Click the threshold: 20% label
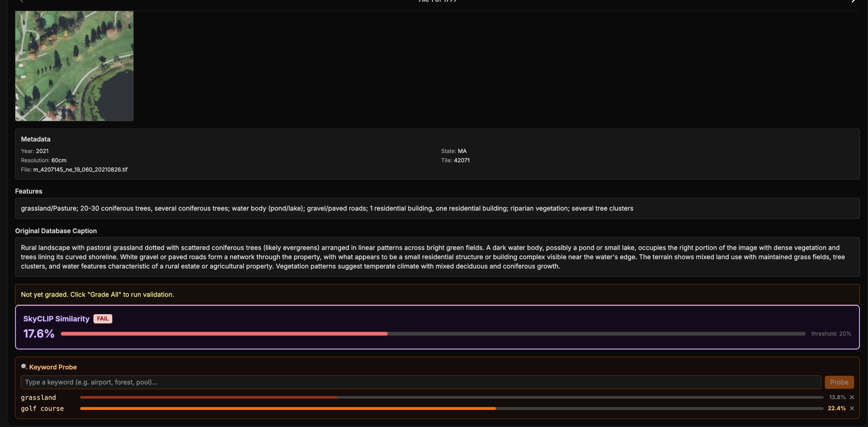Viewport: 868px width, 427px height. click(x=831, y=334)
